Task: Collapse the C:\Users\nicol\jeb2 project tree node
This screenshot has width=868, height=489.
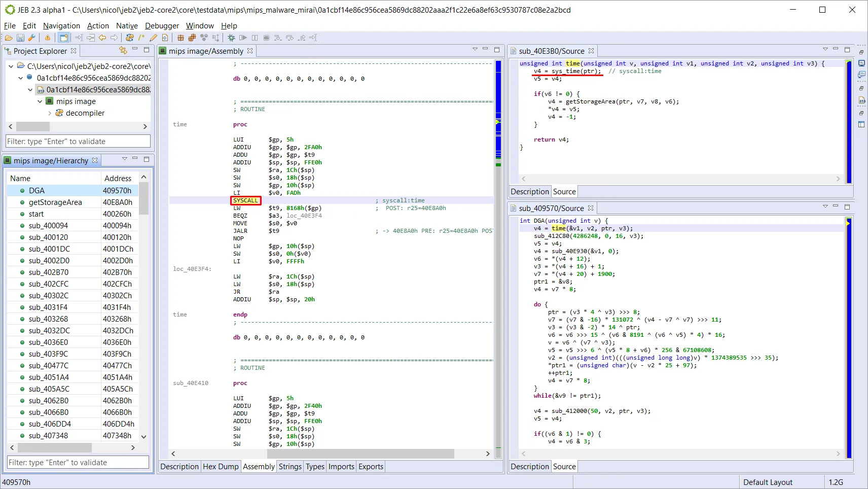Action: pos(11,66)
